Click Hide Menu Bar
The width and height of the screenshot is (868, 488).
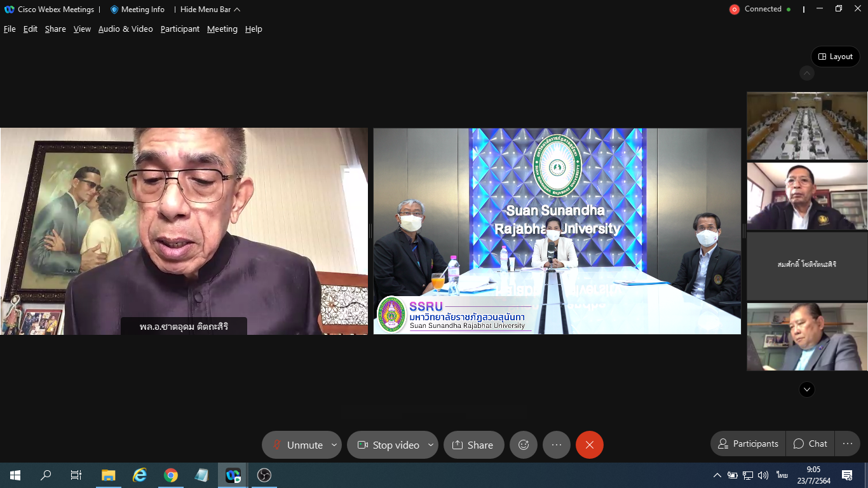pos(210,10)
